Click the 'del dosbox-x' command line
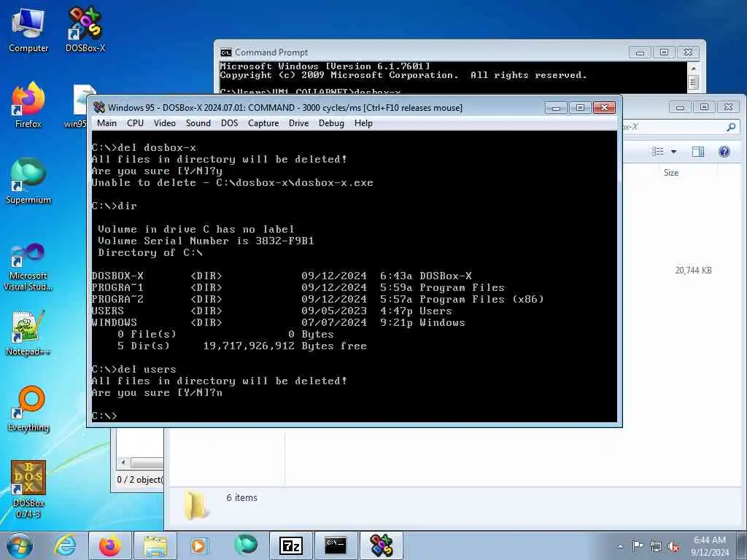 coord(144,147)
